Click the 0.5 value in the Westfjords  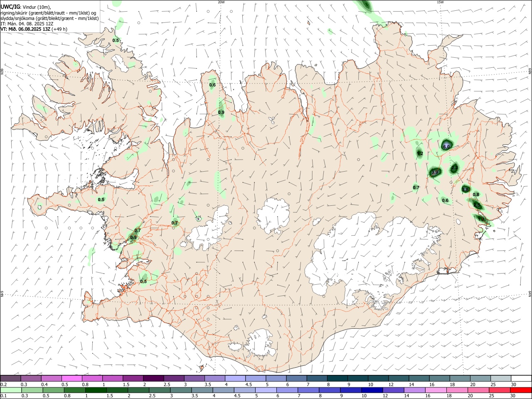coord(116,40)
